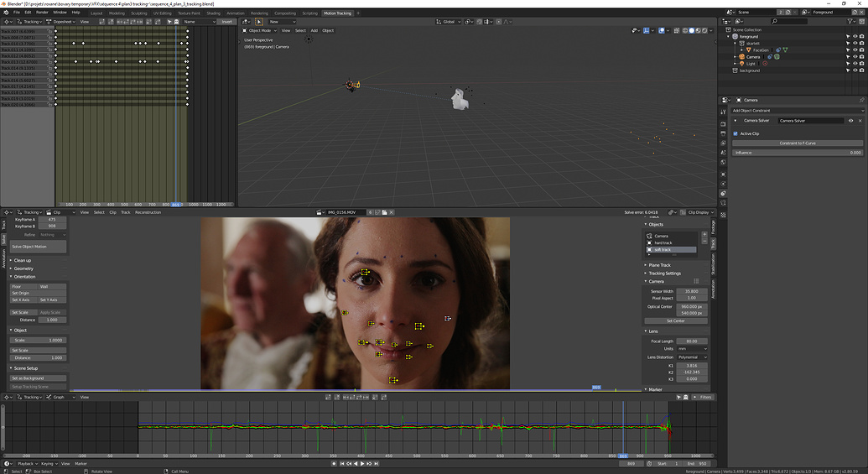Toggle only selected icon in graph header

[x=678, y=397]
